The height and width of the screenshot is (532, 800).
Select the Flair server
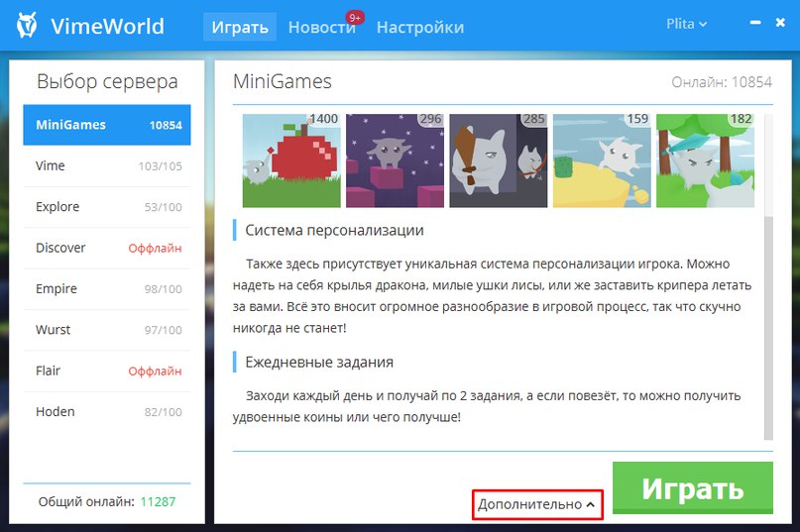[107, 371]
